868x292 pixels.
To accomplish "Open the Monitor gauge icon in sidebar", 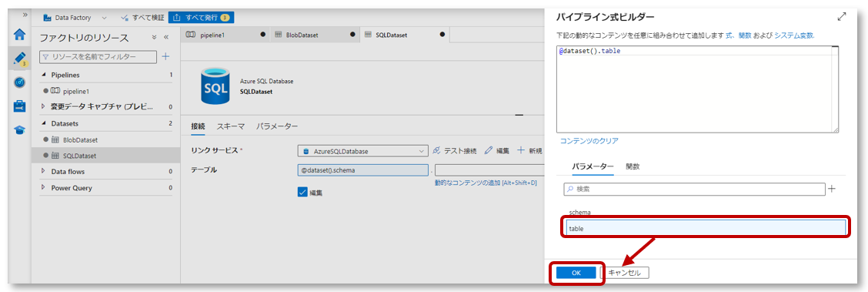I will pos(20,82).
